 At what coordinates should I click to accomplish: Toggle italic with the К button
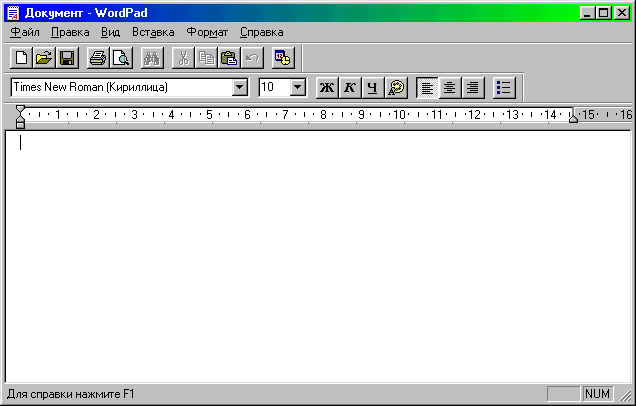pos(350,87)
